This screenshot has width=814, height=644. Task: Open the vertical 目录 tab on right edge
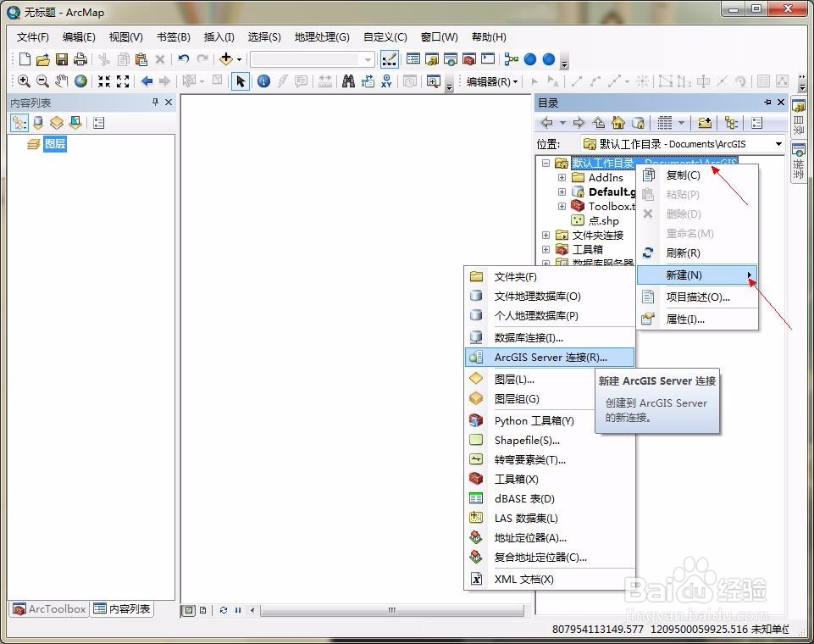[799, 117]
